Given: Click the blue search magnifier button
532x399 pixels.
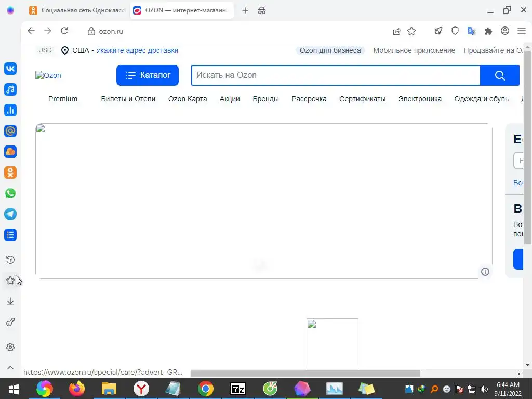Looking at the screenshot, I should click(500, 75).
